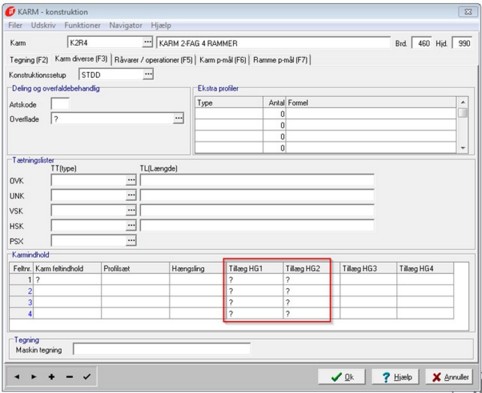Click Tillæg HG2 cell in row 4

click(x=312, y=314)
